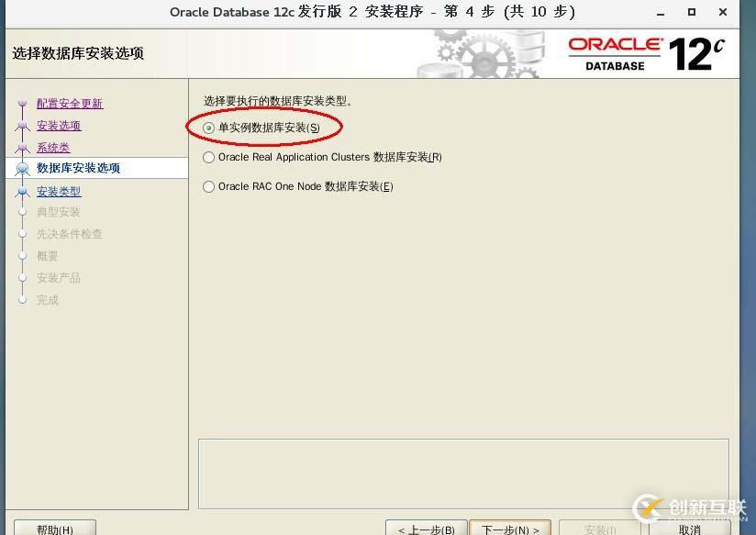Click the 配置安全更新 step node icon
Viewport: 756px width, 535px height.
[x=22, y=104]
